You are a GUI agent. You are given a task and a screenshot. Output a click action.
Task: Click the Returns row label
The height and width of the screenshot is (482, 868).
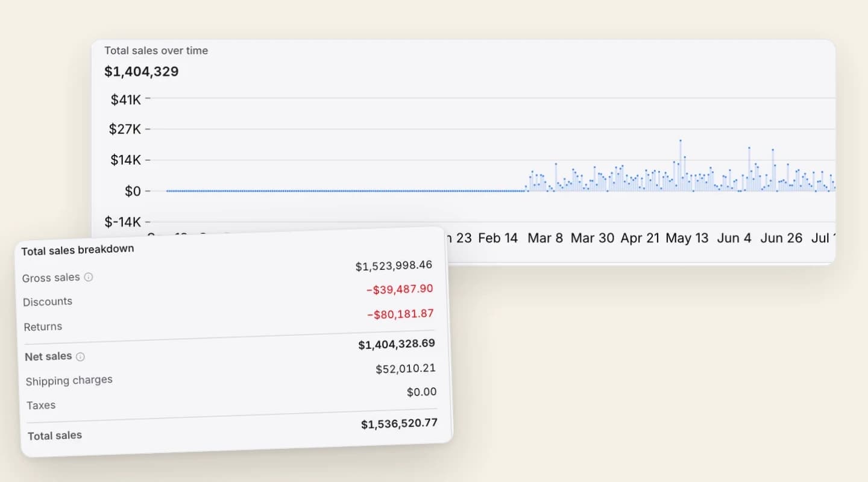pyautogui.click(x=43, y=327)
